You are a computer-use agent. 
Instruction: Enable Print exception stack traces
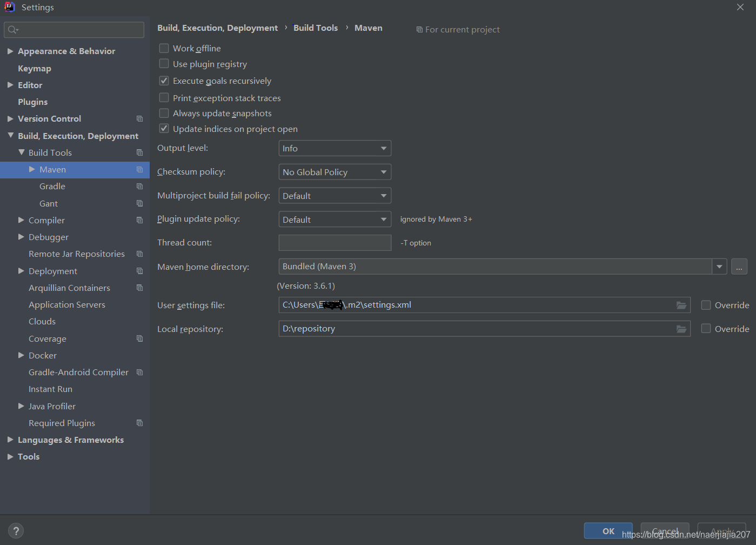(x=164, y=98)
